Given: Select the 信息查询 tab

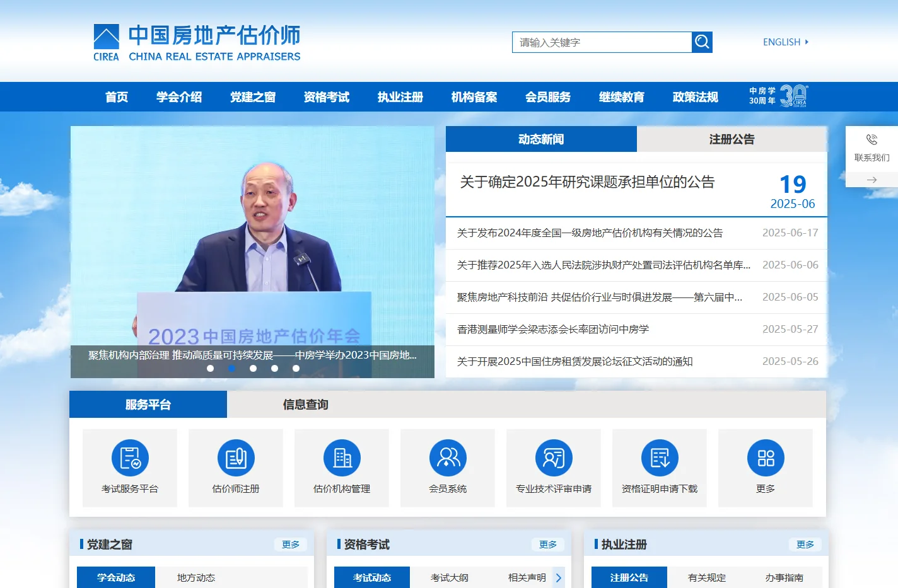Looking at the screenshot, I should pyautogui.click(x=306, y=405).
